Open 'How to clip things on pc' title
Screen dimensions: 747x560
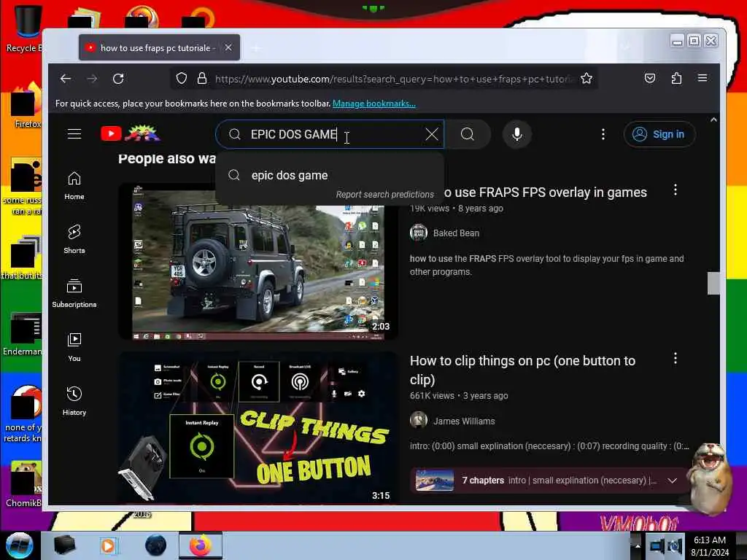click(522, 370)
